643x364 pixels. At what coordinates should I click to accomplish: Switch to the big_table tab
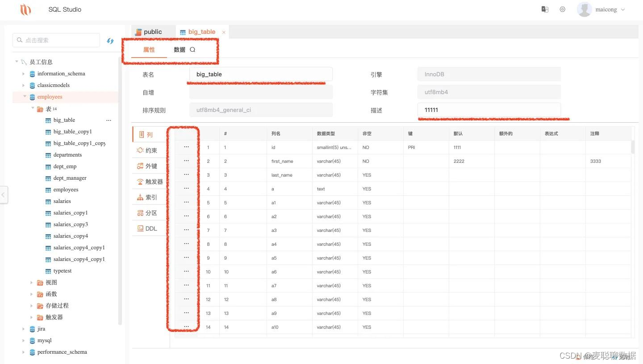coord(201,32)
